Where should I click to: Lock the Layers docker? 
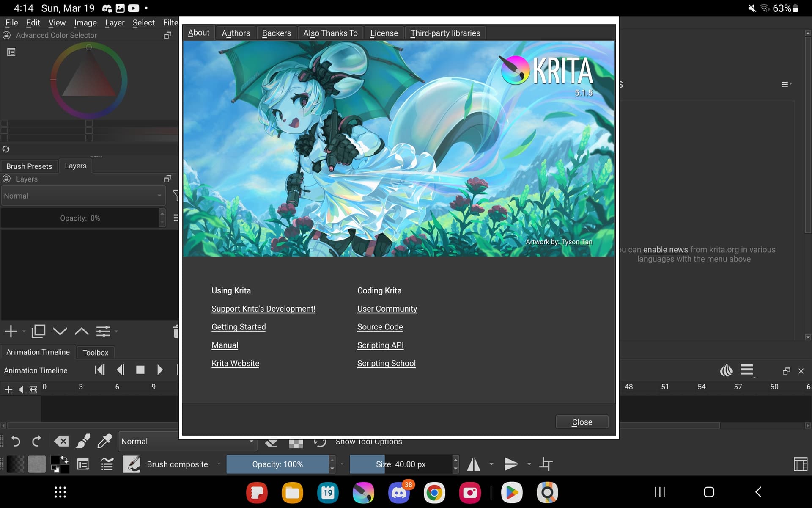[7, 179]
